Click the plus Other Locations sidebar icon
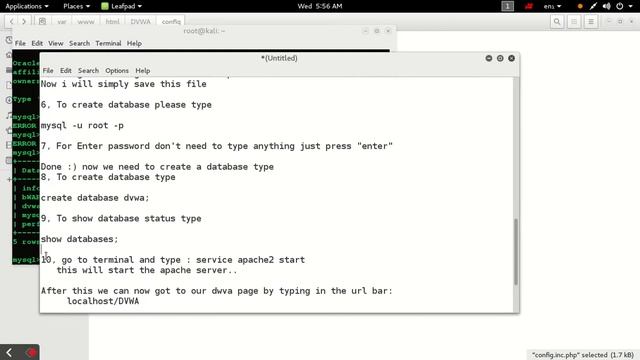 coord(9,179)
